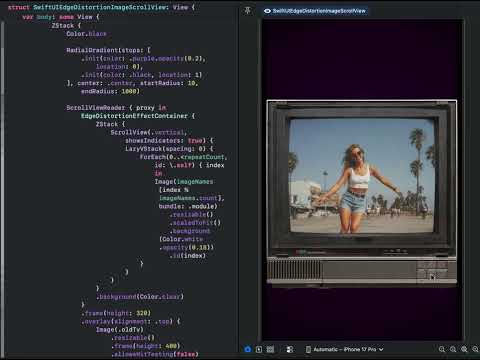This screenshot has height=360, width=480.
Task: Open canvas device settings
Action: coord(290,349)
